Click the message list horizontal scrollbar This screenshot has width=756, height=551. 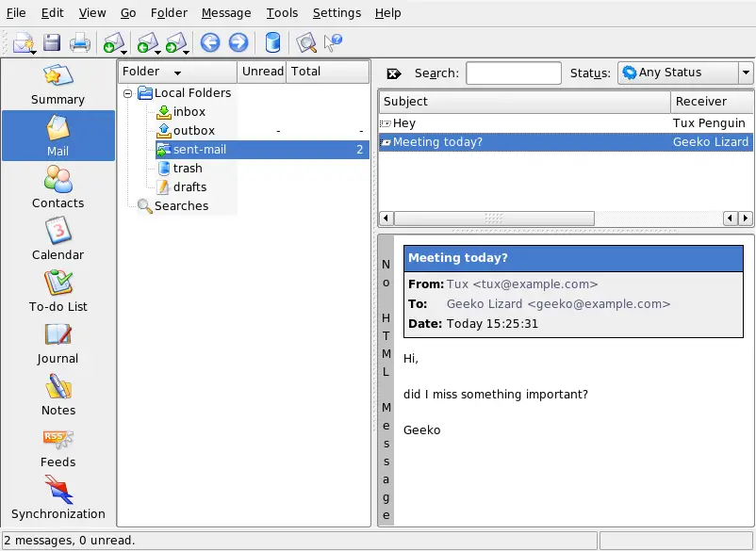[x=492, y=219]
